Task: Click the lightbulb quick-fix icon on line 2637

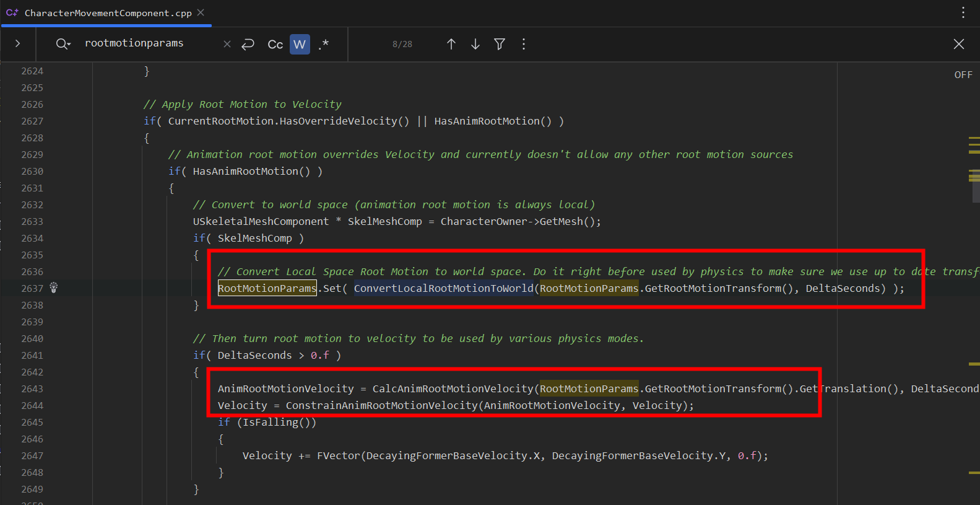Action: pos(54,288)
